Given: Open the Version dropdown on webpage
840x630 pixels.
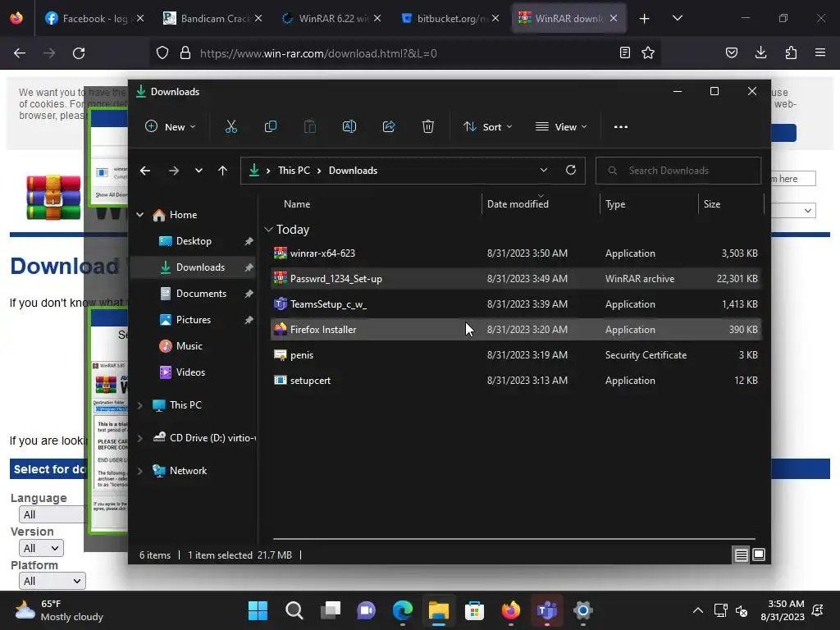Looking at the screenshot, I should click(41, 548).
